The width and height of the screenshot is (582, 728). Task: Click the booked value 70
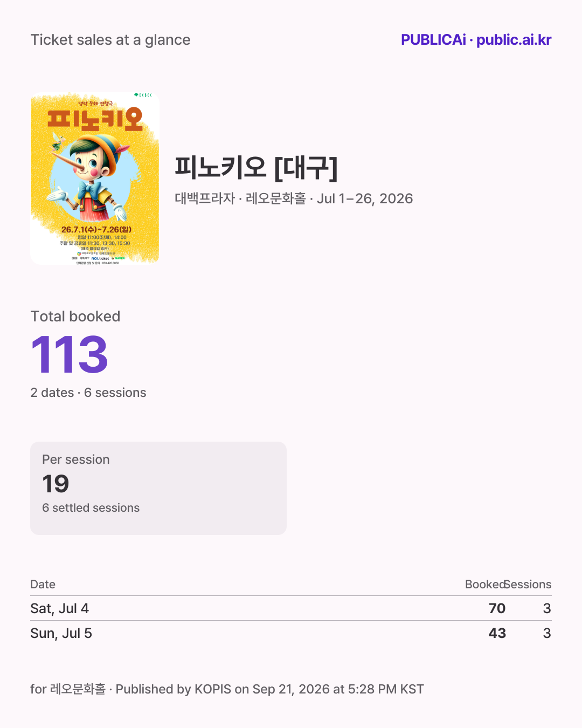pos(497,608)
